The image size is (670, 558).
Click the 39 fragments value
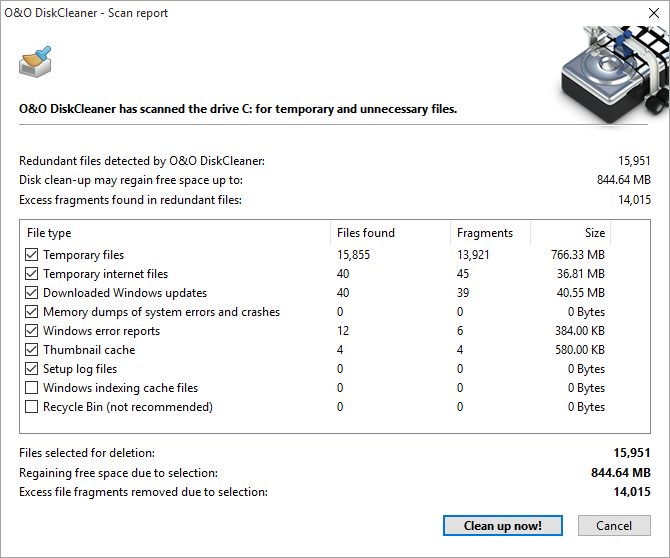(x=463, y=293)
